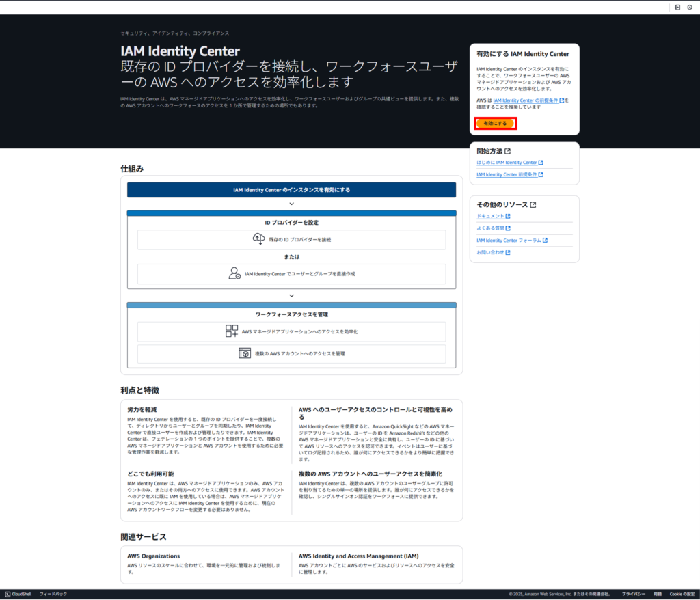Click the user with checkmark icon
This screenshot has height=600, width=700.
pos(234,273)
